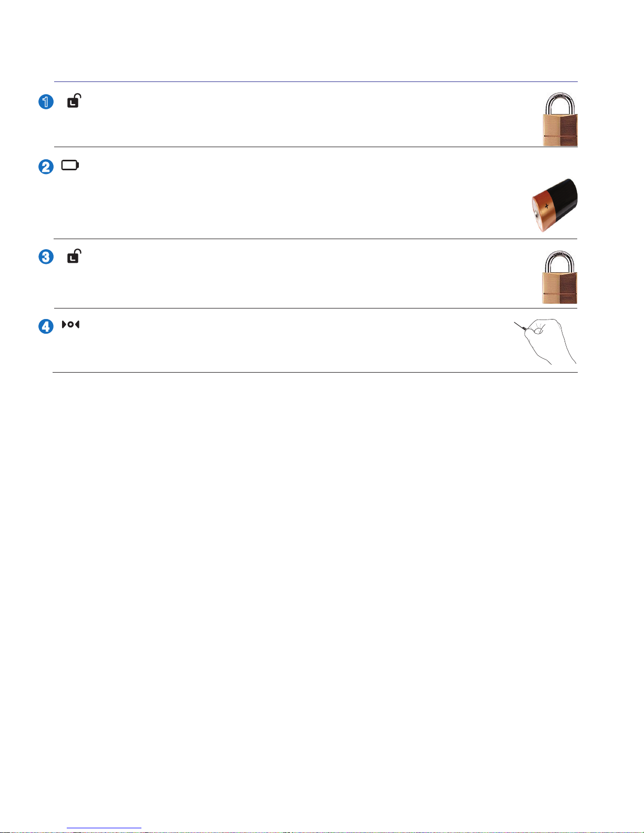Click the blue divider line above row 1

pyautogui.click(x=315, y=81)
